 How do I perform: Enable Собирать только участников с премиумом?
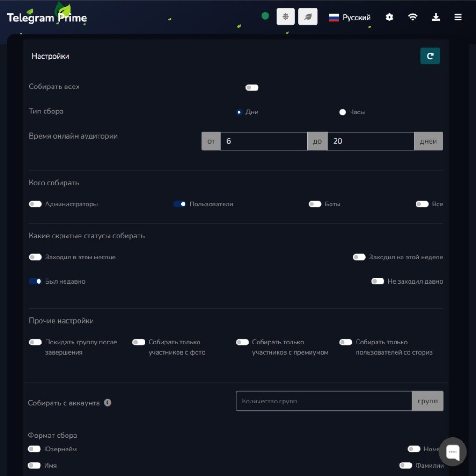pyautogui.click(x=242, y=342)
